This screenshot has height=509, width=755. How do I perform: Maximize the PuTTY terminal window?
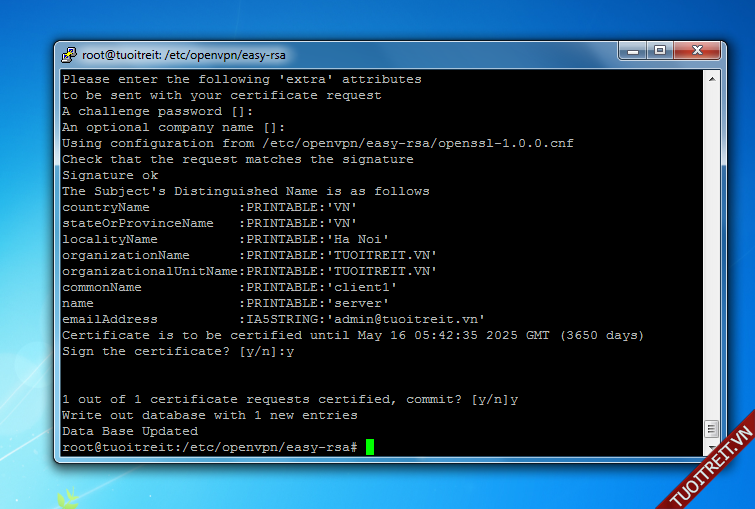coord(659,50)
